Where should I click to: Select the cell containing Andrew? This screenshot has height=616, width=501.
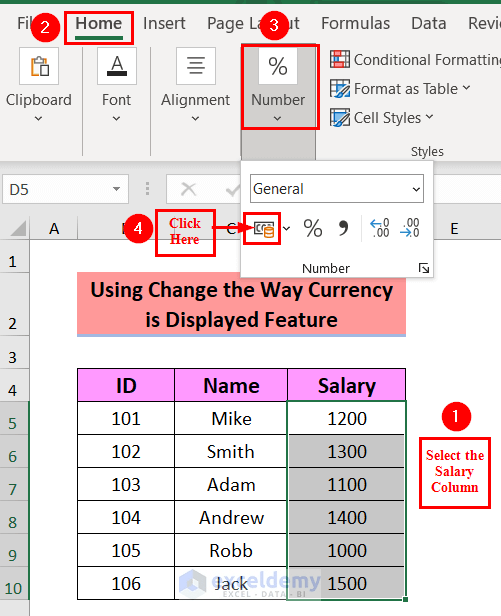point(231,517)
